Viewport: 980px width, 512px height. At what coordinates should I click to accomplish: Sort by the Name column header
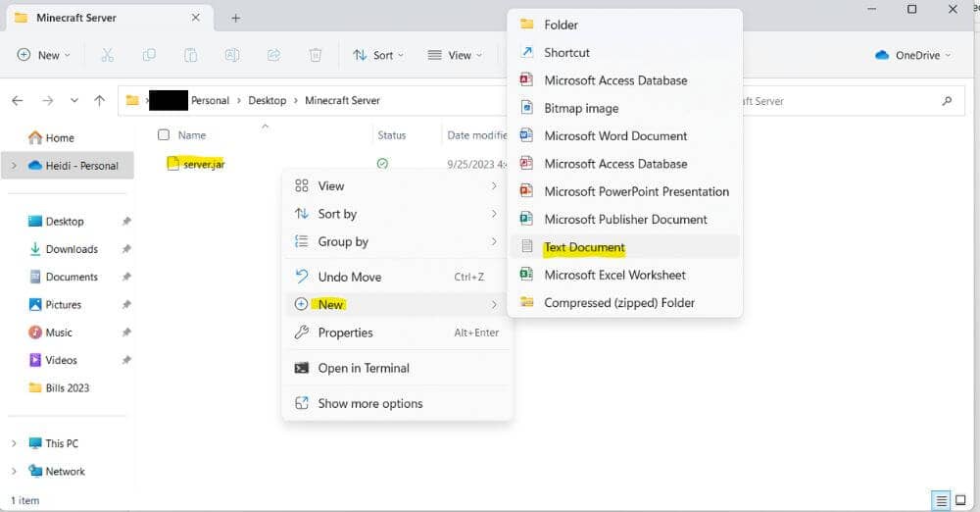pos(192,134)
